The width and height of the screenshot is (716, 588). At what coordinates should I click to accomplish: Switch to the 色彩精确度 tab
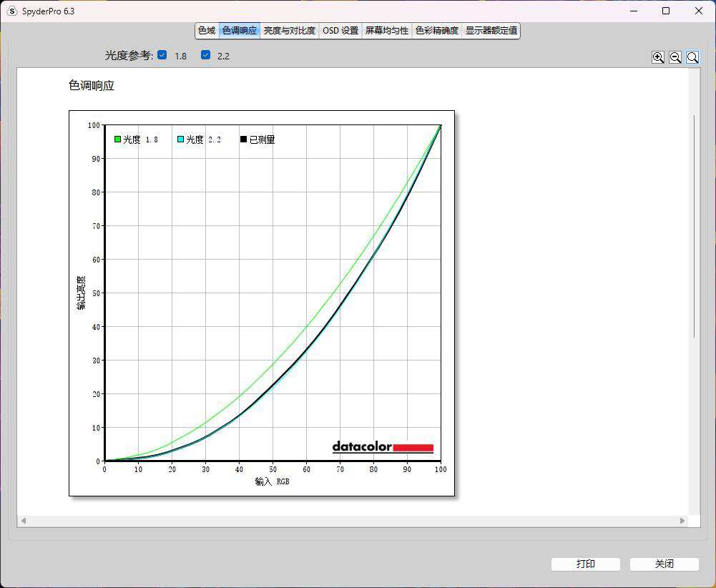pos(437,31)
